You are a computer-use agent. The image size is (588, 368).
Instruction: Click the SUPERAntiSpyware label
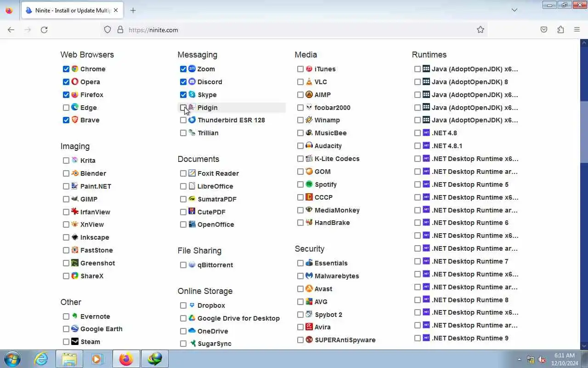pyautogui.click(x=345, y=340)
